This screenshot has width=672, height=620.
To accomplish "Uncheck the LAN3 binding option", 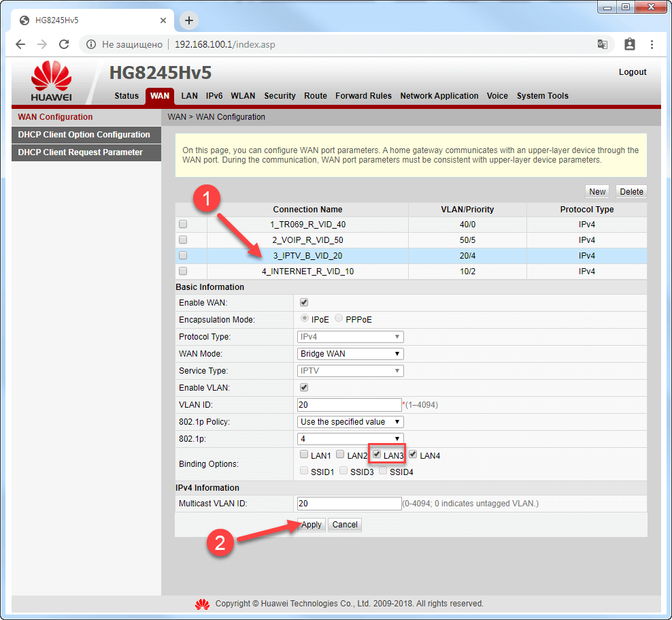I will [376, 455].
